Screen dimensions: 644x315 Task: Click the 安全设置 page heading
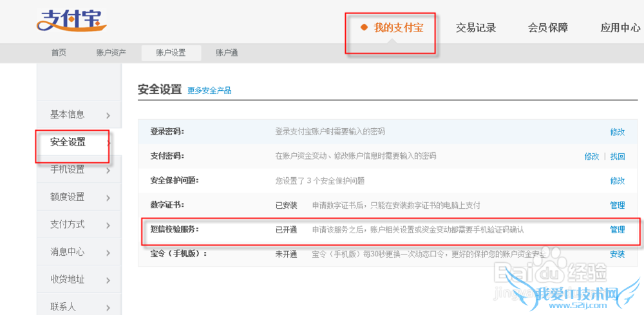point(160,90)
